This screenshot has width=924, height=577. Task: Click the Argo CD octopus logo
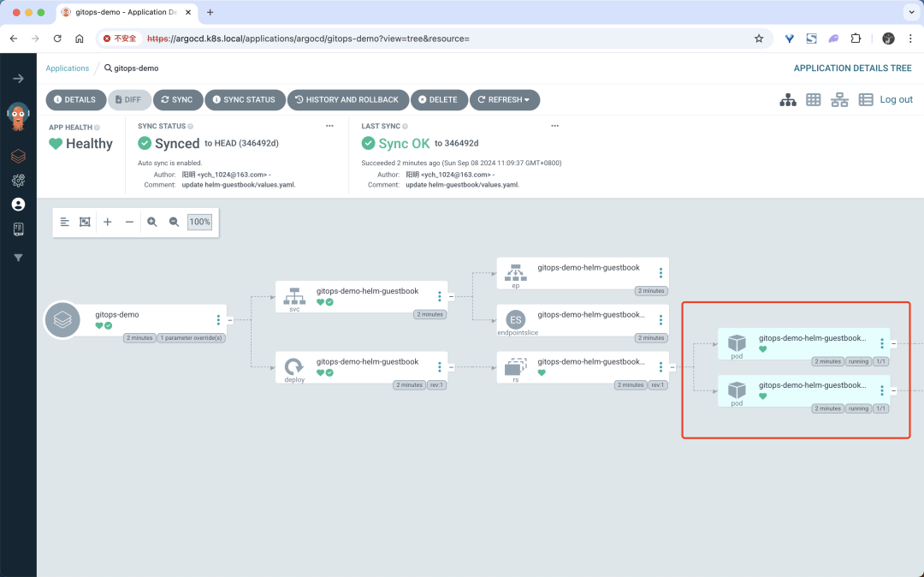[x=18, y=116]
